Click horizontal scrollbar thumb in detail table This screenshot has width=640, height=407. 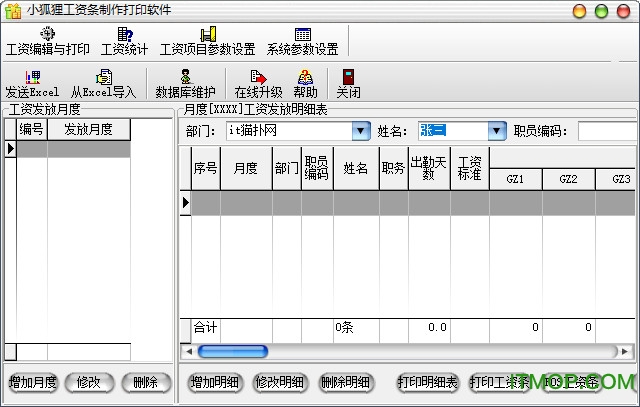(233, 351)
